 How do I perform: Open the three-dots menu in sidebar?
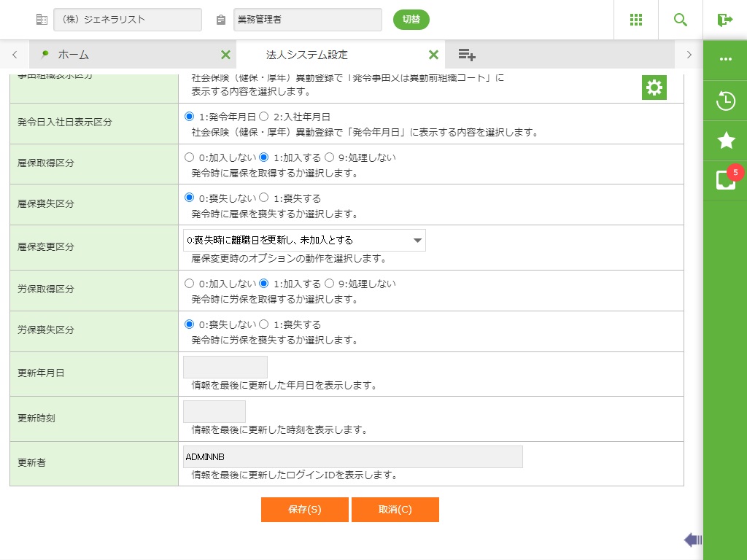click(725, 59)
